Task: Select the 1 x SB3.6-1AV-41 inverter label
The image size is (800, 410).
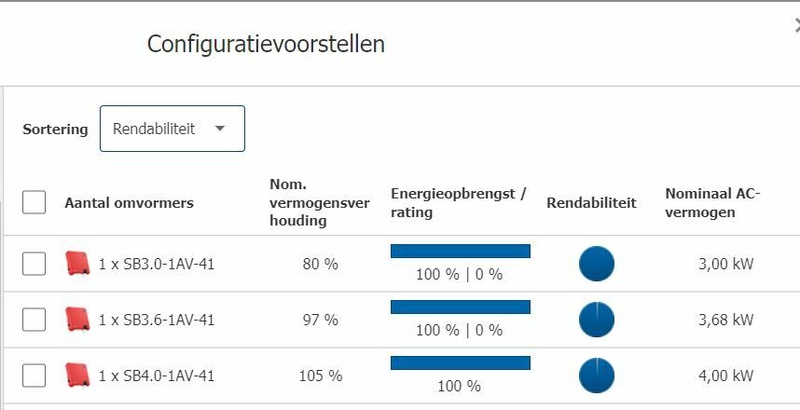Action: click(x=156, y=320)
